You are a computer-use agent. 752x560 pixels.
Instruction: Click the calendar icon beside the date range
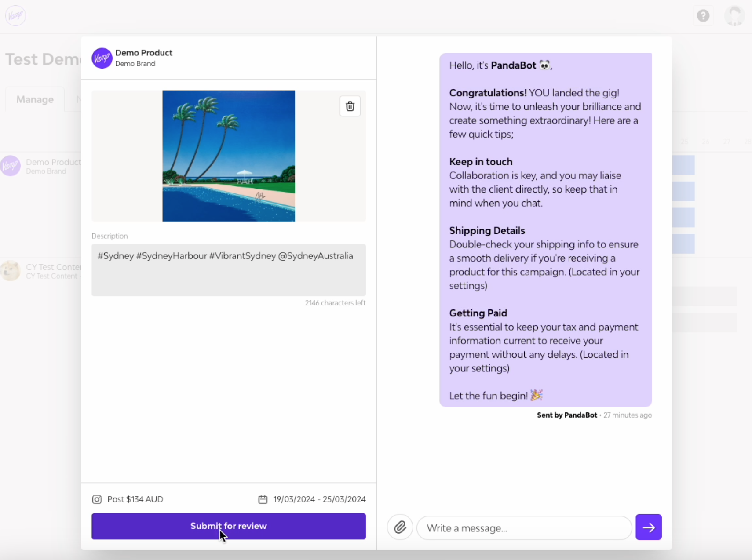(263, 499)
